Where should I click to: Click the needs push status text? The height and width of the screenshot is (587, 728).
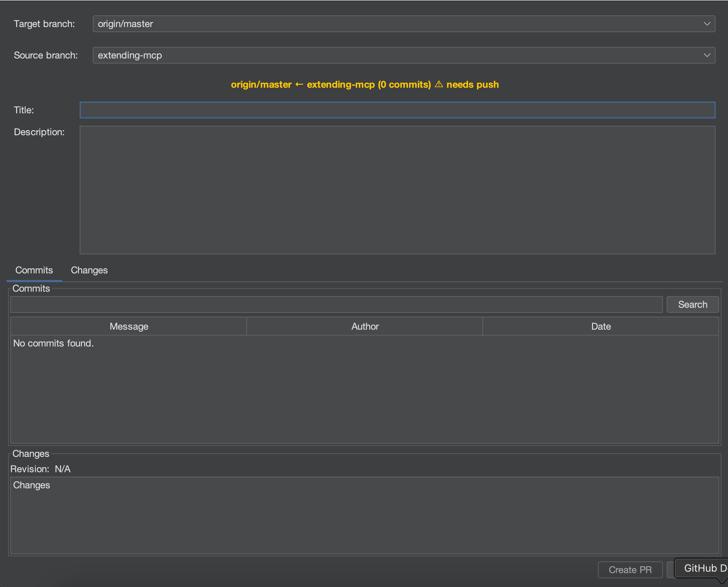(473, 84)
